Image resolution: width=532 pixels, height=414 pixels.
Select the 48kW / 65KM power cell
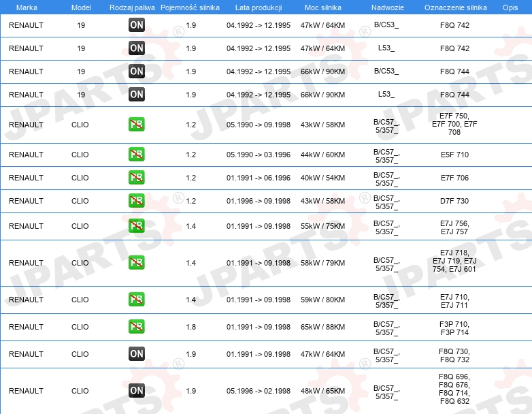[x=322, y=391]
